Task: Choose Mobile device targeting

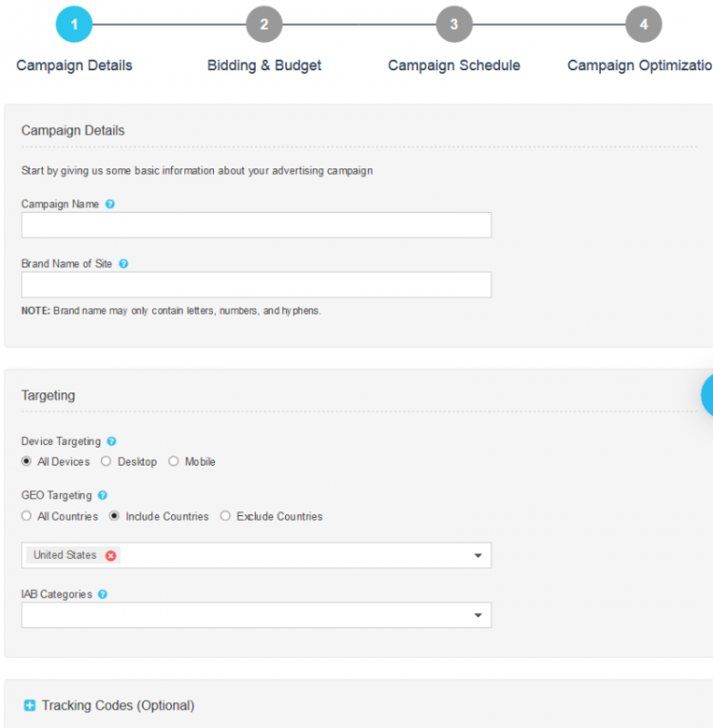Action: pyautogui.click(x=173, y=461)
